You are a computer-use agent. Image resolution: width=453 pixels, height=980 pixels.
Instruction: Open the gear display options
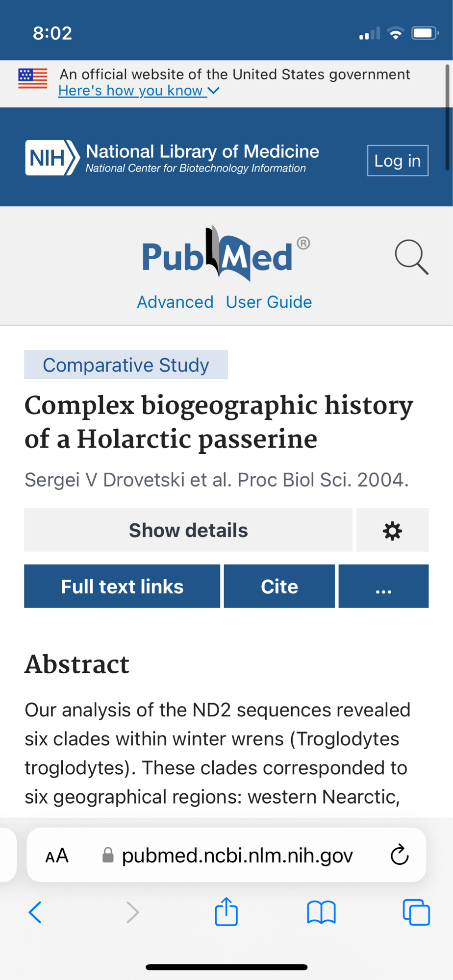pos(392,531)
